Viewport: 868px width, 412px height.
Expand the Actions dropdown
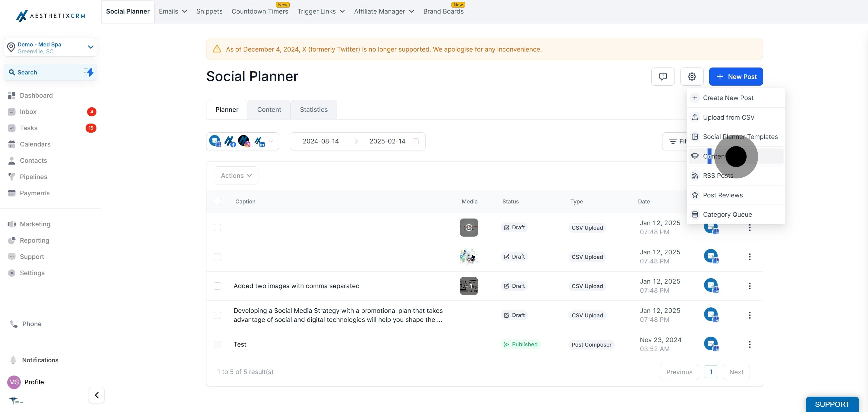click(x=236, y=175)
